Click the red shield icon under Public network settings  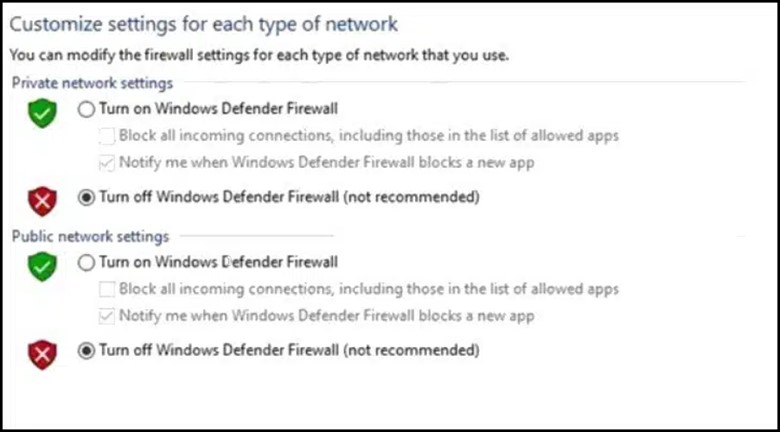42,354
